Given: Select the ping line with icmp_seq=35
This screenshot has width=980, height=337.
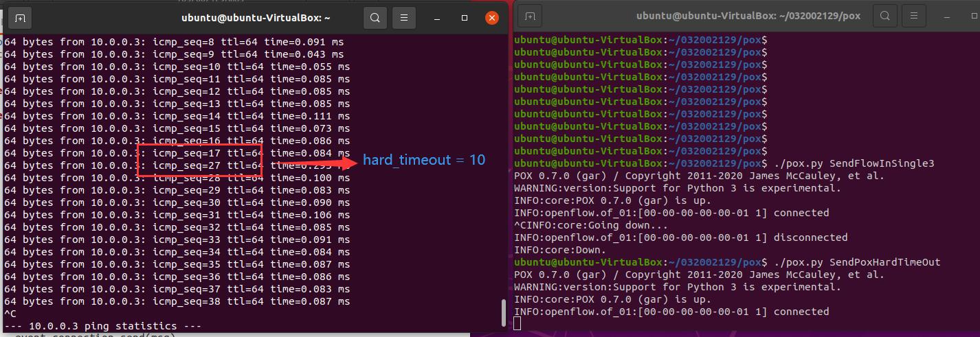Looking at the screenshot, I should (x=177, y=264).
